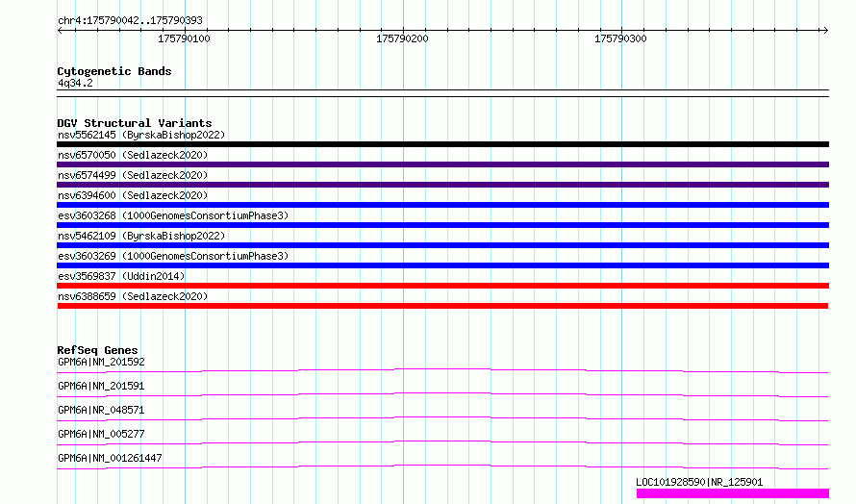Viewport: 856px width, 504px height.
Task: Click the intron line for GPM6A|NM_001261447
Action: point(442,466)
